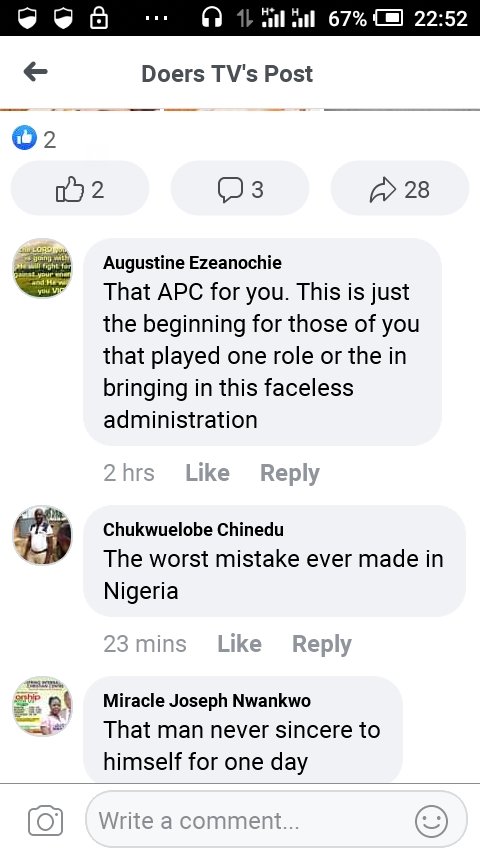
Task: Tap the Chukwuelobe Chinedu name link
Action: point(193,529)
